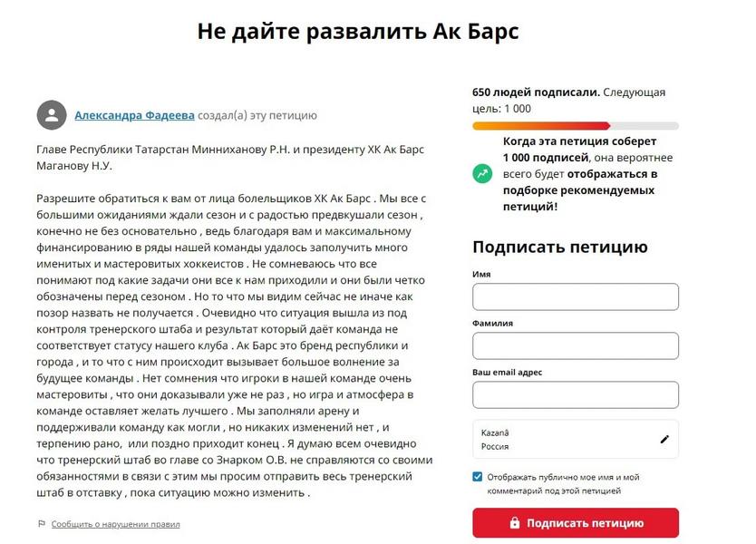Viewport: 756px width, 544px height.
Task: Click the petition author's avatar icon
Action: click(52, 115)
